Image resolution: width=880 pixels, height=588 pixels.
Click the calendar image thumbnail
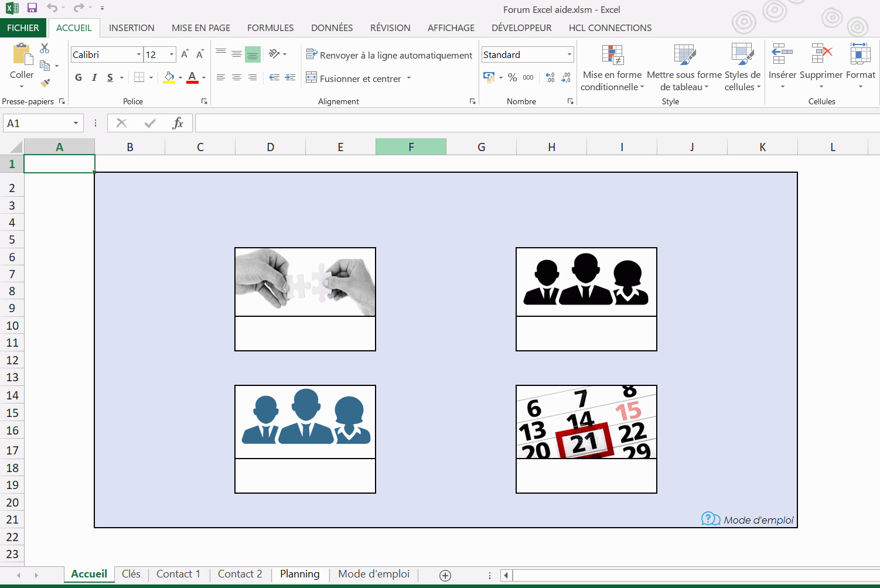(x=586, y=422)
